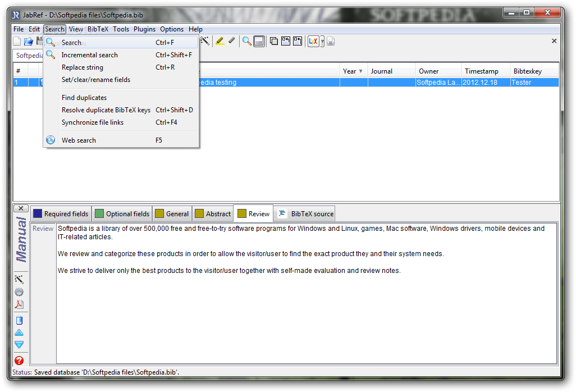
Task: Open the dropdown arrow beside the LyX icon
Action: click(322, 42)
